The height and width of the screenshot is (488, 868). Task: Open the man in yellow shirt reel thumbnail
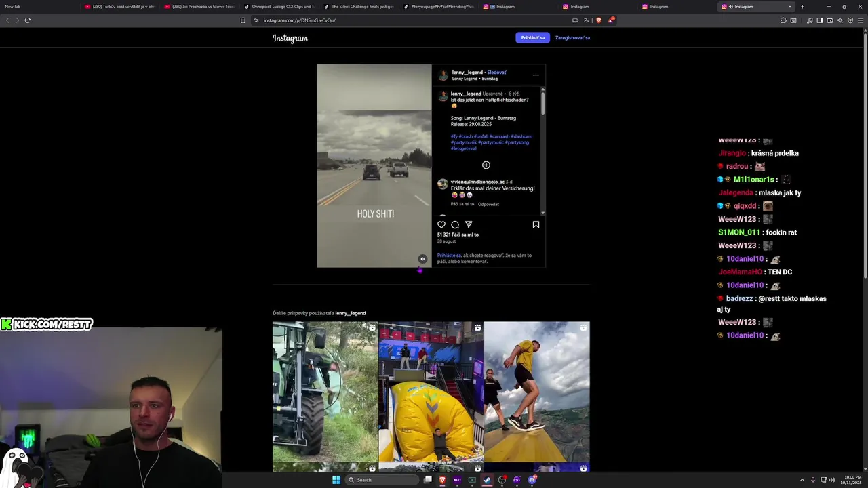537,392
